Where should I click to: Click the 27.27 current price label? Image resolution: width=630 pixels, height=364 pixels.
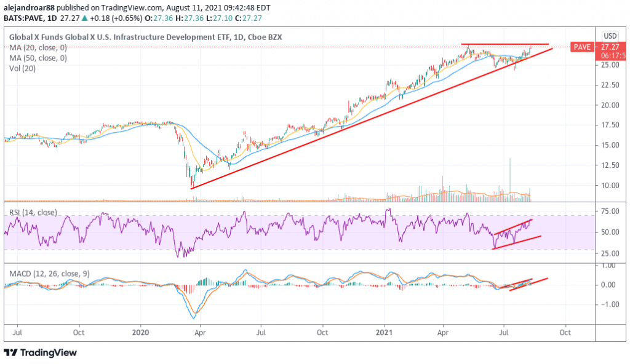610,47
